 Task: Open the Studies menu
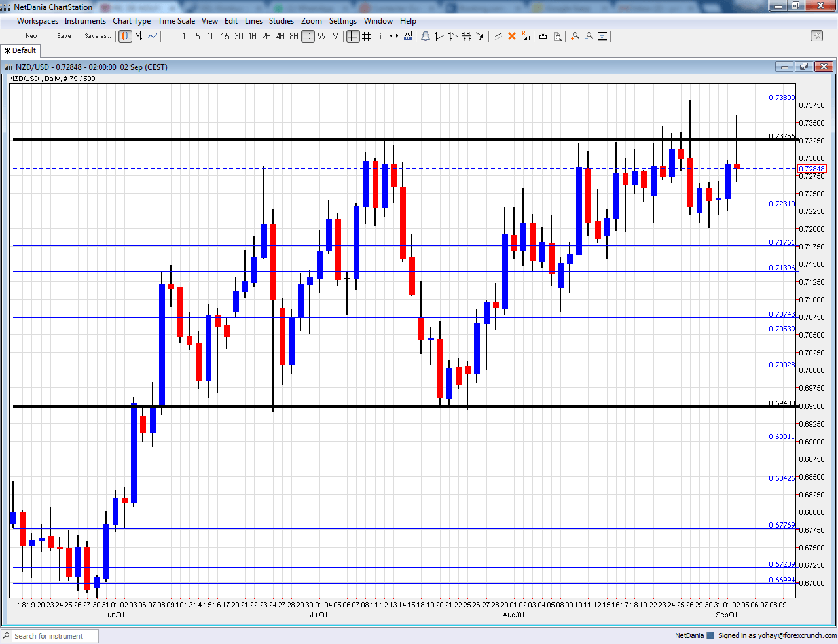pyautogui.click(x=282, y=20)
